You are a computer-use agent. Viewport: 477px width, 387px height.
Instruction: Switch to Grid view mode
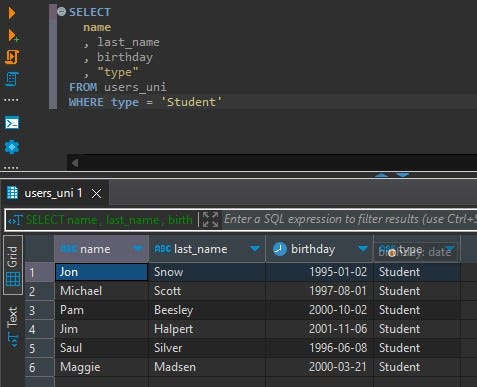click(13, 265)
